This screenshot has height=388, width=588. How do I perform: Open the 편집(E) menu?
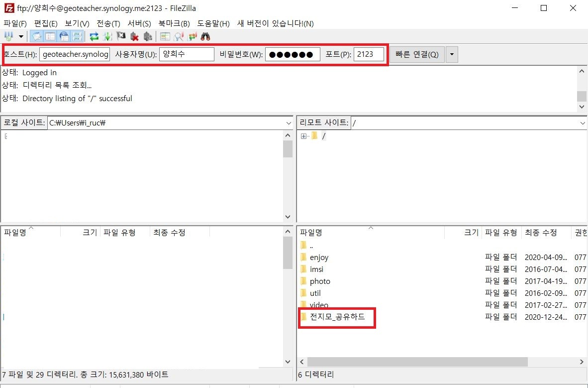coord(46,23)
